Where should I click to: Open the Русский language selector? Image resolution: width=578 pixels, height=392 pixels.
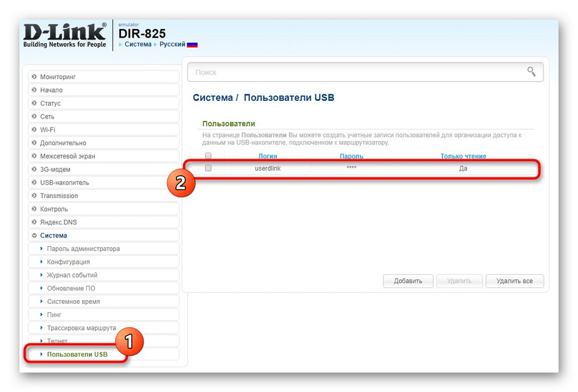172,44
